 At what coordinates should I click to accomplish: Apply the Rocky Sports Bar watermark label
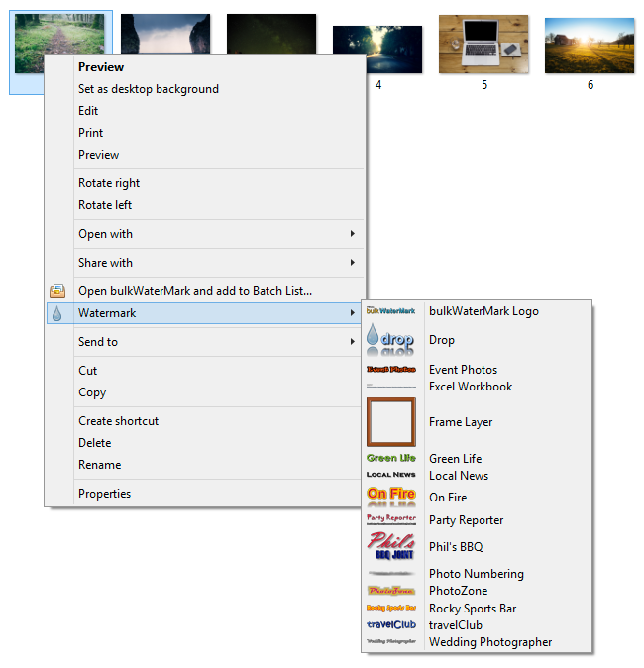tap(473, 609)
